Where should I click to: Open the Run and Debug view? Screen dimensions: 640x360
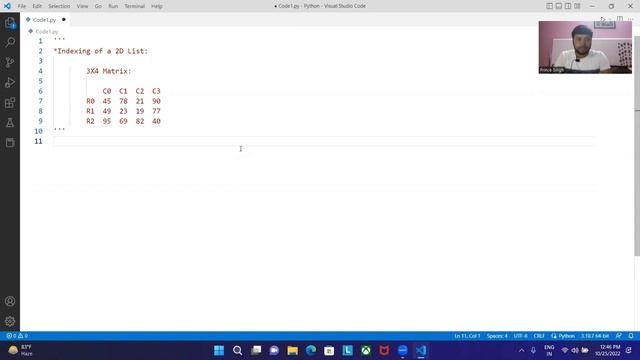tap(10, 82)
